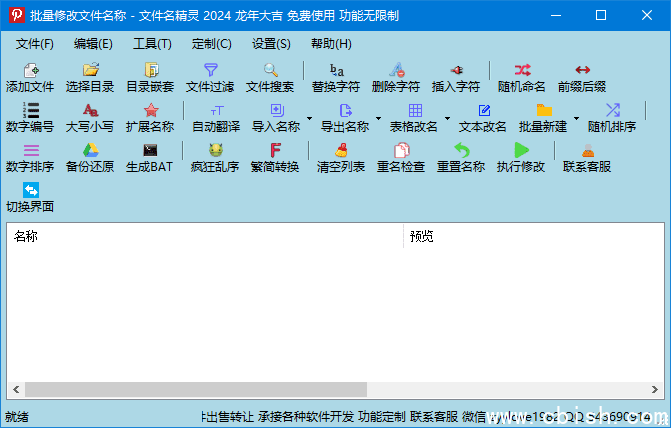
Task: Apply 随机排序 random sort
Action: [612, 118]
